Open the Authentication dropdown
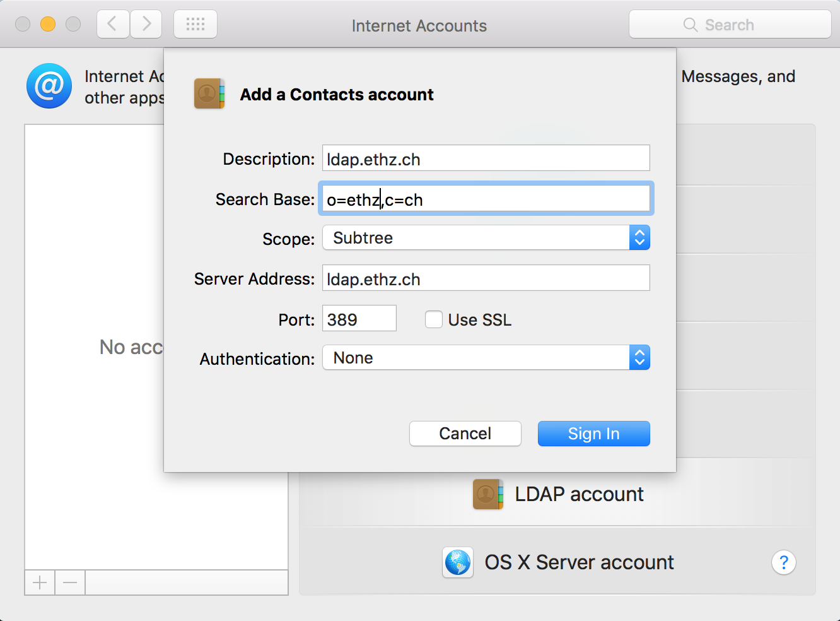Viewport: 840px width, 621px height. point(486,358)
